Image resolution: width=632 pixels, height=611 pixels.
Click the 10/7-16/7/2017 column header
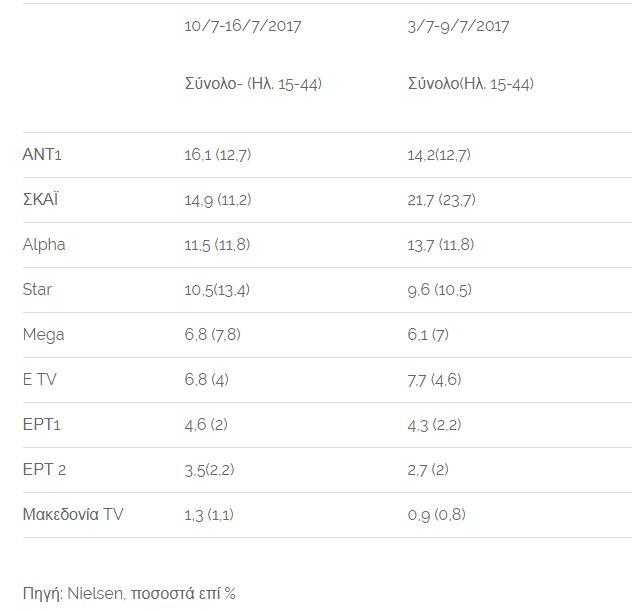pos(242,26)
